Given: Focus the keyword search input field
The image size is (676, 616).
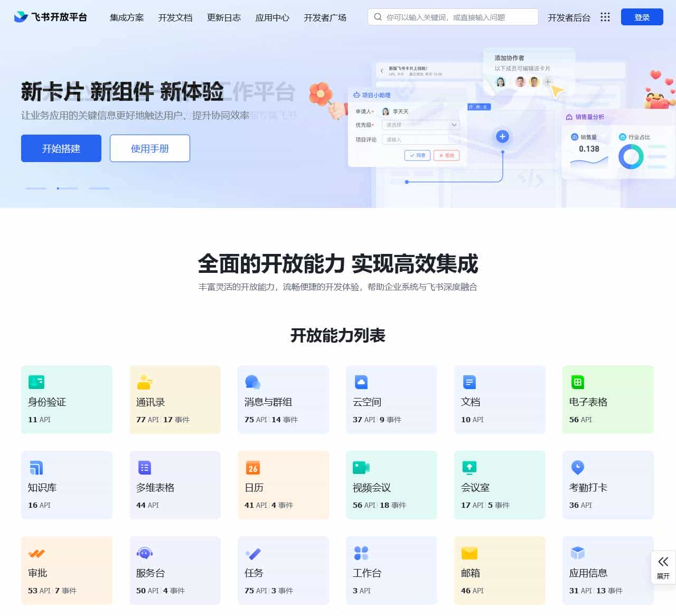Looking at the screenshot, I should pos(453,17).
